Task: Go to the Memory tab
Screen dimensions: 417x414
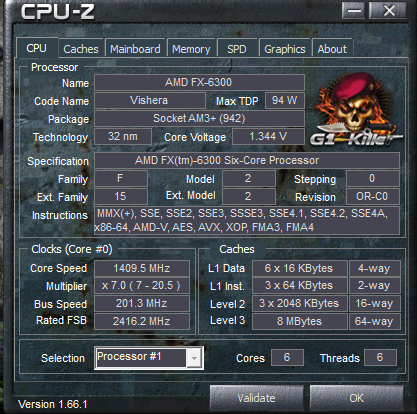Action: click(x=191, y=49)
